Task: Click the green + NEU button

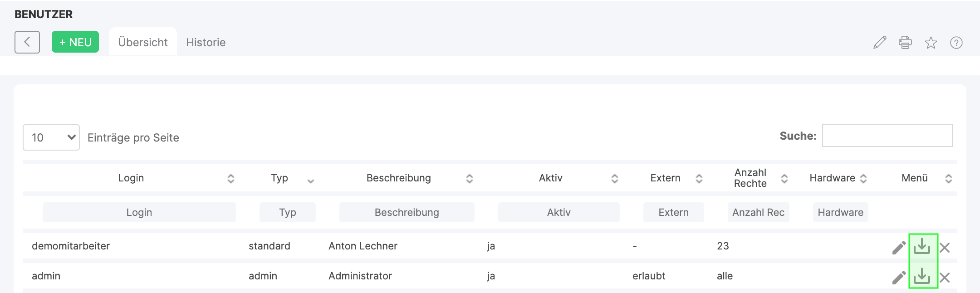Action: click(x=75, y=42)
